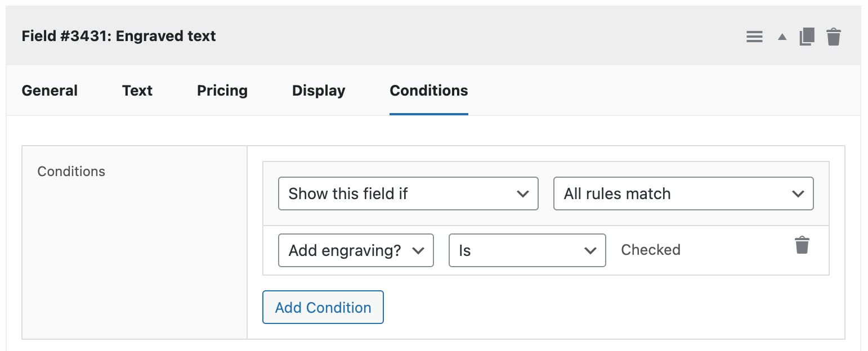Click the Conditions label in the left column
Viewport: 868px width, 351px height.
coord(71,171)
